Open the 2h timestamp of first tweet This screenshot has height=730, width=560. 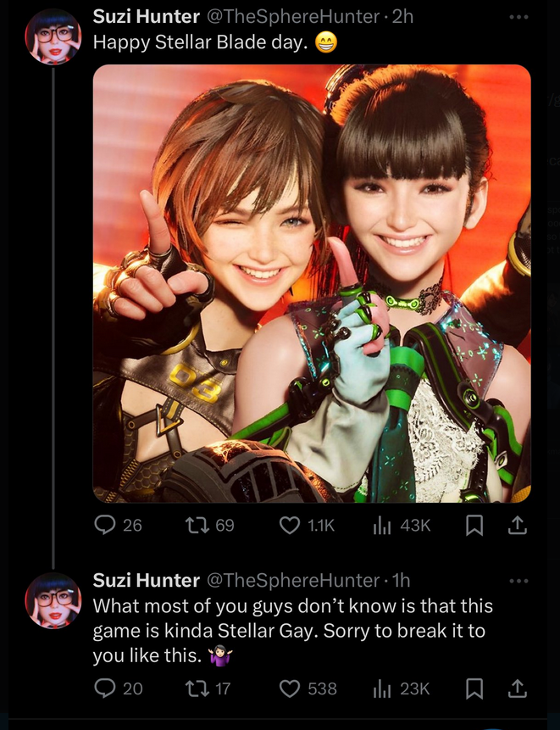[402, 17]
